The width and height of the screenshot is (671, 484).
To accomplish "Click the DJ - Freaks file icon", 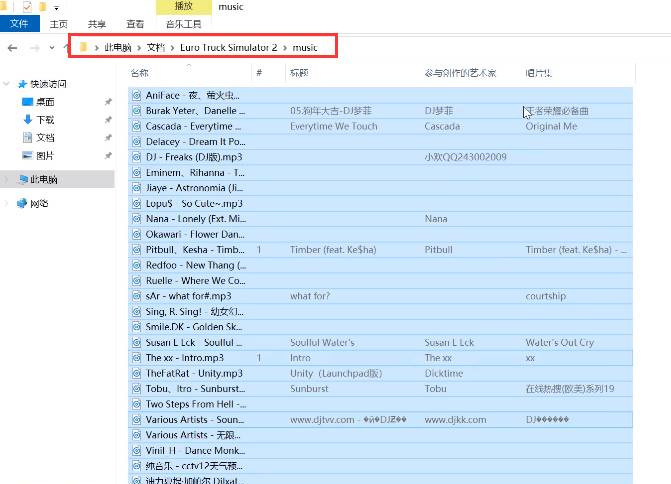I will pos(137,157).
